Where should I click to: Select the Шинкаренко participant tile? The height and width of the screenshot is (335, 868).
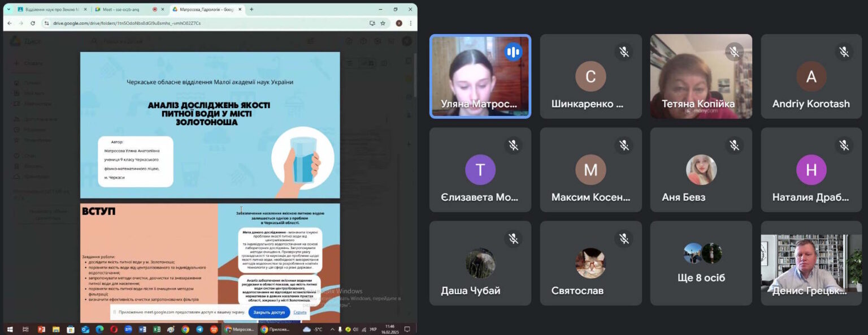coord(591,76)
